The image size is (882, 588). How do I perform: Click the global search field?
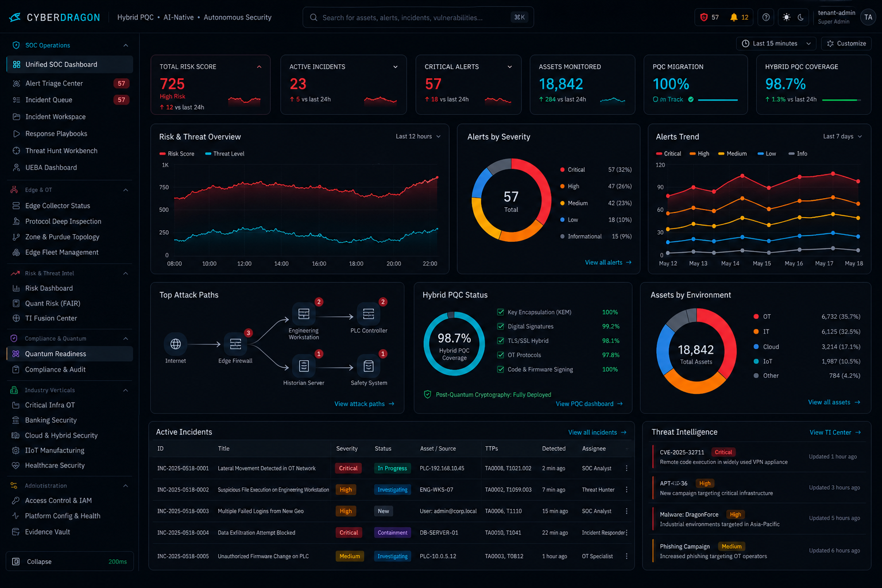point(418,17)
